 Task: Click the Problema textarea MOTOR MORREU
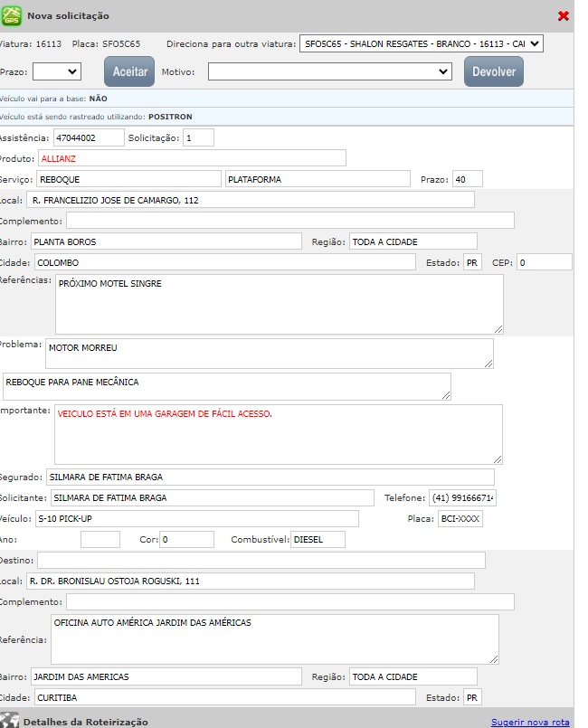[270, 354]
